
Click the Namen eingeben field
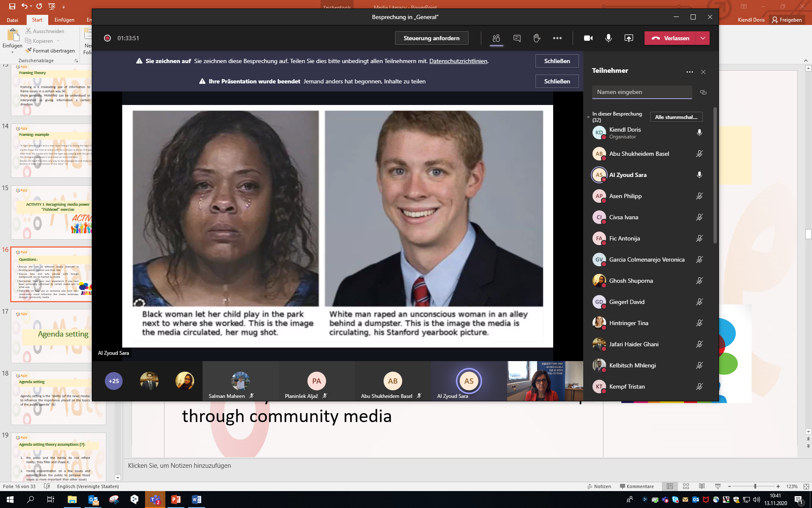click(642, 92)
